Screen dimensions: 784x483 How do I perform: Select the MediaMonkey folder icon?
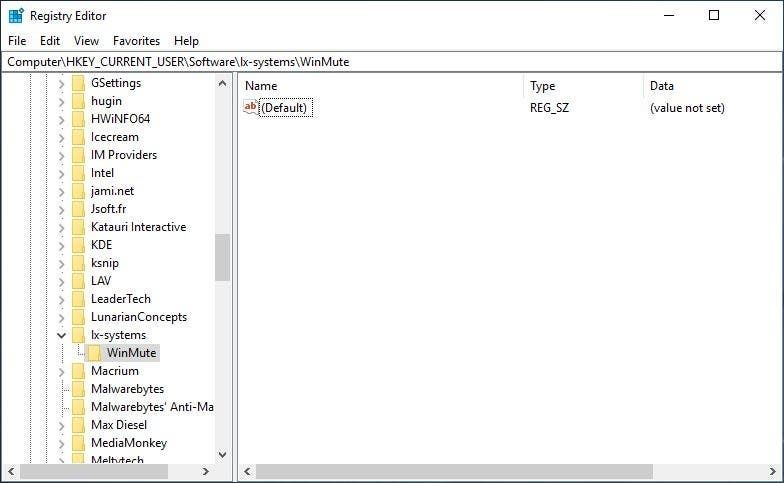(78, 443)
